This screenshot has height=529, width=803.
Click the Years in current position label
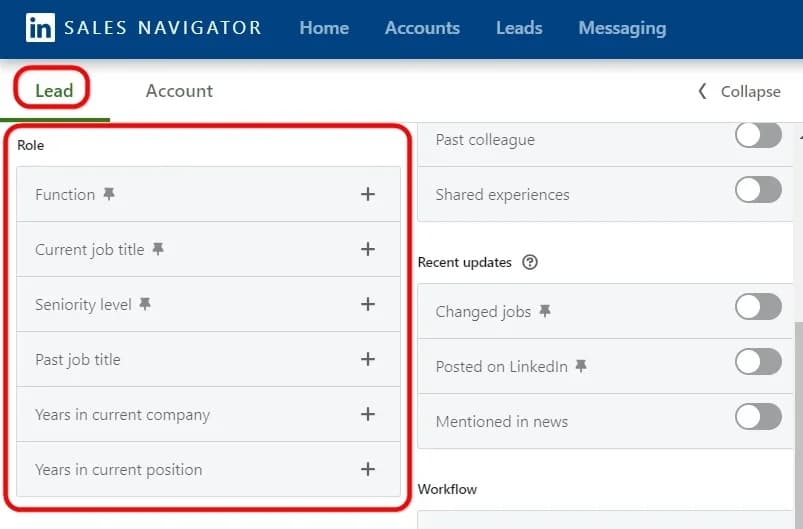pyautogui.click(x=118, y=470)
